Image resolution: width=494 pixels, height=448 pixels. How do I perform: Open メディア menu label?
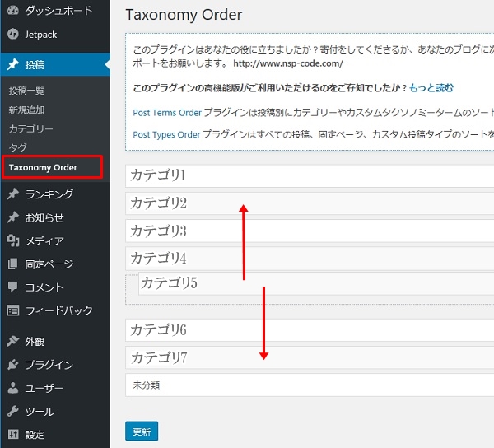[44, 241]
